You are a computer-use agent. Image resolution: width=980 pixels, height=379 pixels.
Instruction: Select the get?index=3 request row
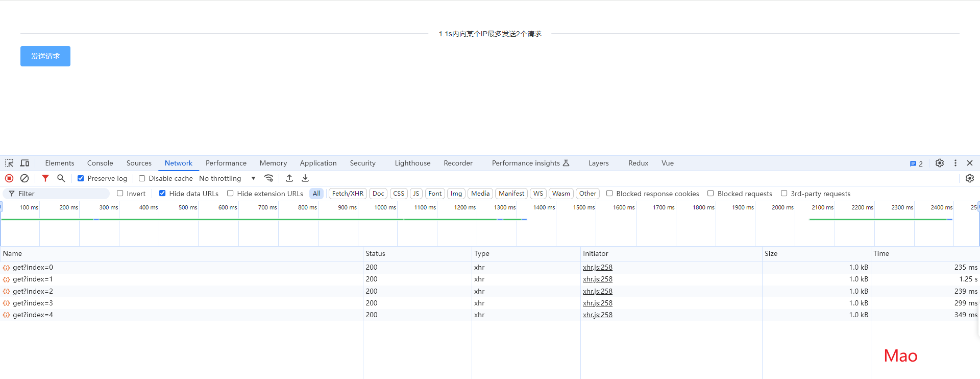pos(490,303)
